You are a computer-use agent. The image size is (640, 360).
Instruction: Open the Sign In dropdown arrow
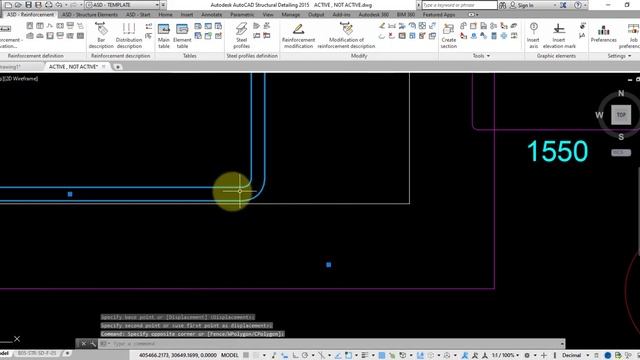click(555, 5)
